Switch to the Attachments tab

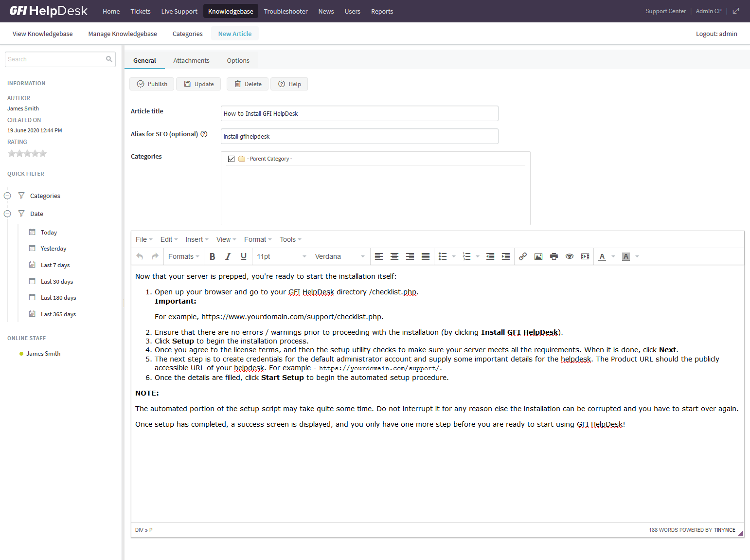(x=191, y=60)
